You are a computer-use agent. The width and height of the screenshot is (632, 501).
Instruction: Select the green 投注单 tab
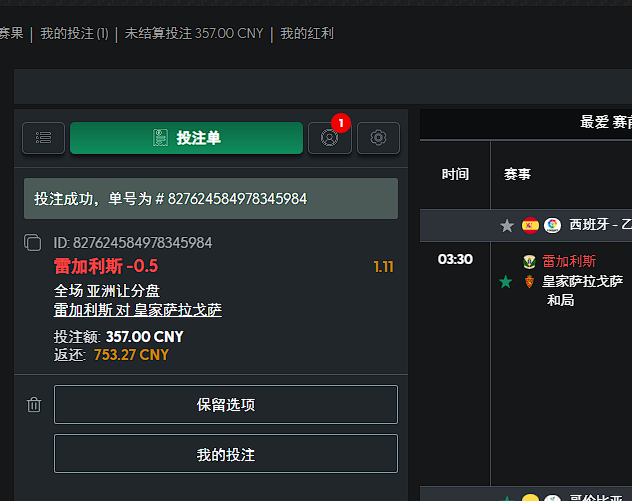click(186, 138)
